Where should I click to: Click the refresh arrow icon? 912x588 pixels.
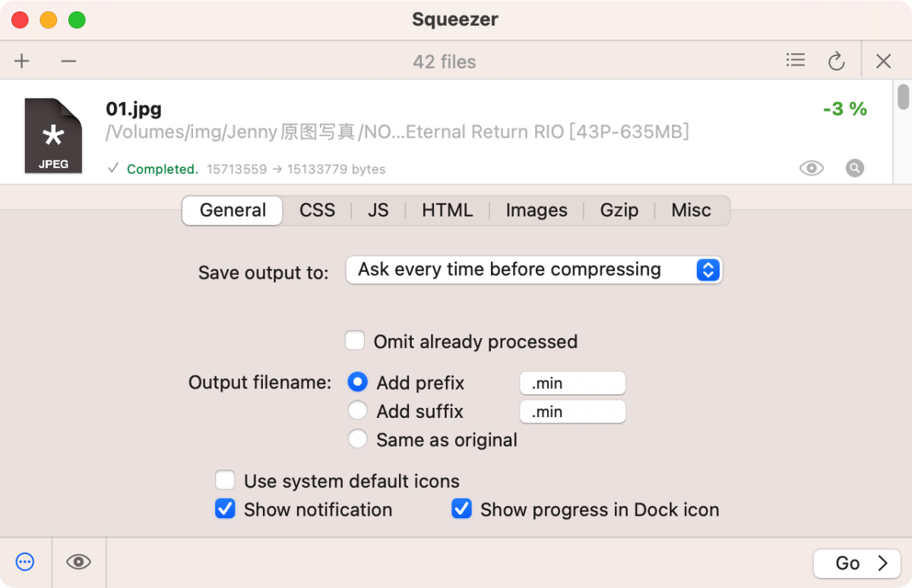836,62
